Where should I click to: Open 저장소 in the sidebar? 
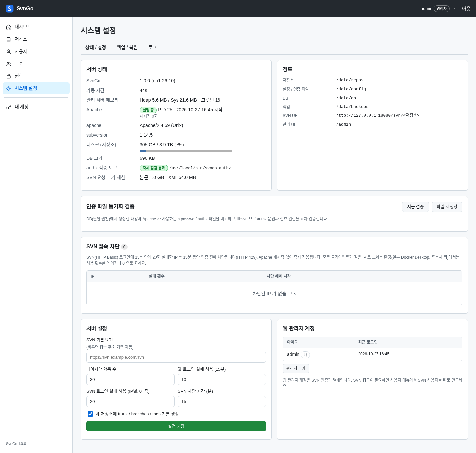coord(36,39)
